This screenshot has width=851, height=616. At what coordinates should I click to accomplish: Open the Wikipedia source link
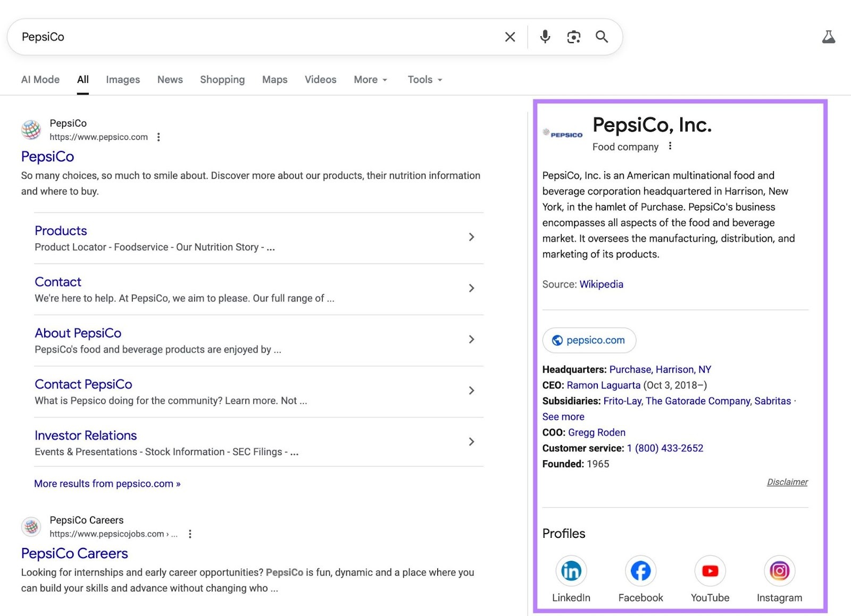pos(601,284)
